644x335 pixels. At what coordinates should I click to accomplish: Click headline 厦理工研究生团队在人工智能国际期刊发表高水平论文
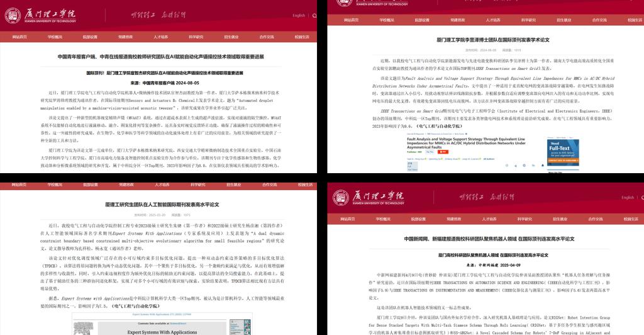162,204
